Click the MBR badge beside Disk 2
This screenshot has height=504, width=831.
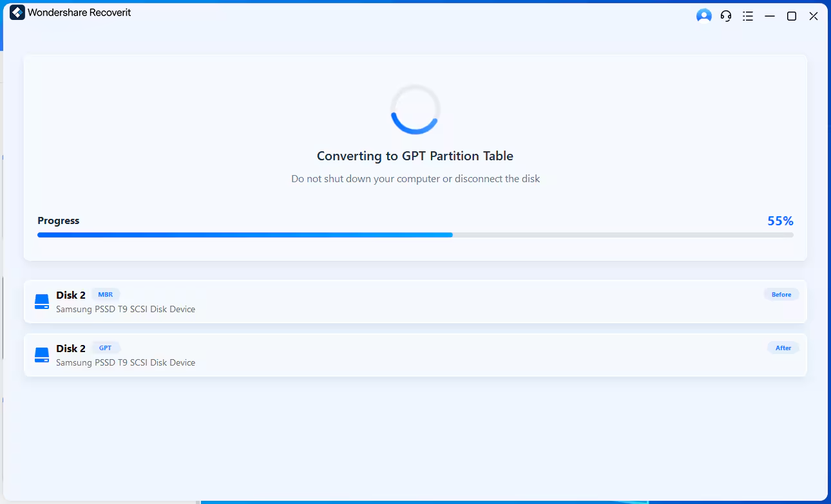(105, 295)
